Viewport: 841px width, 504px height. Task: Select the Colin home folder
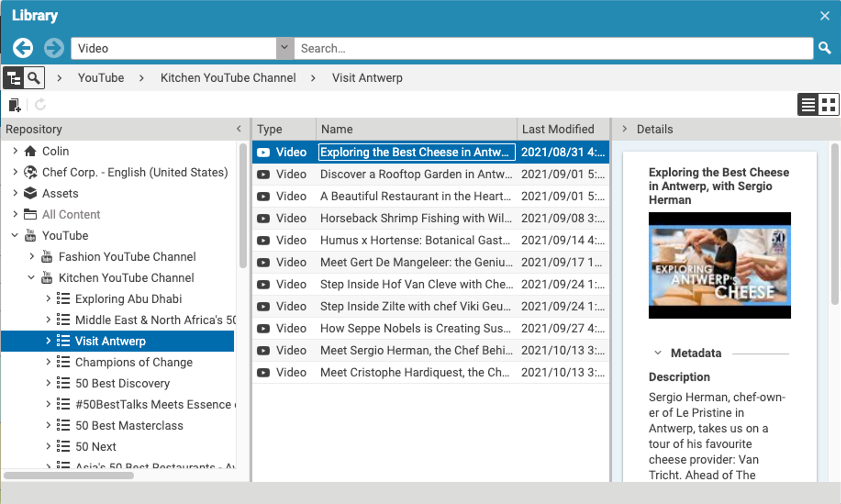[55, 151]
